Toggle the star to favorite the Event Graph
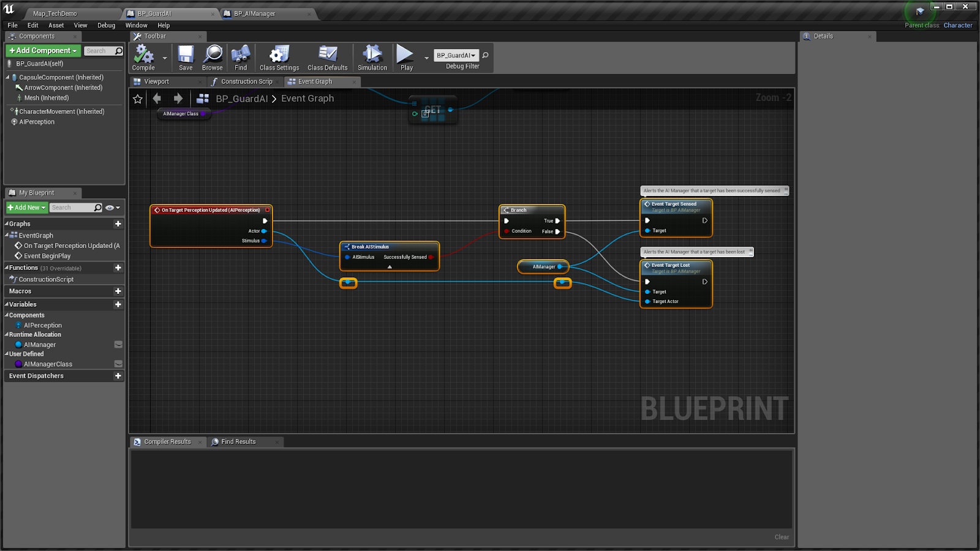 point(137,99)
